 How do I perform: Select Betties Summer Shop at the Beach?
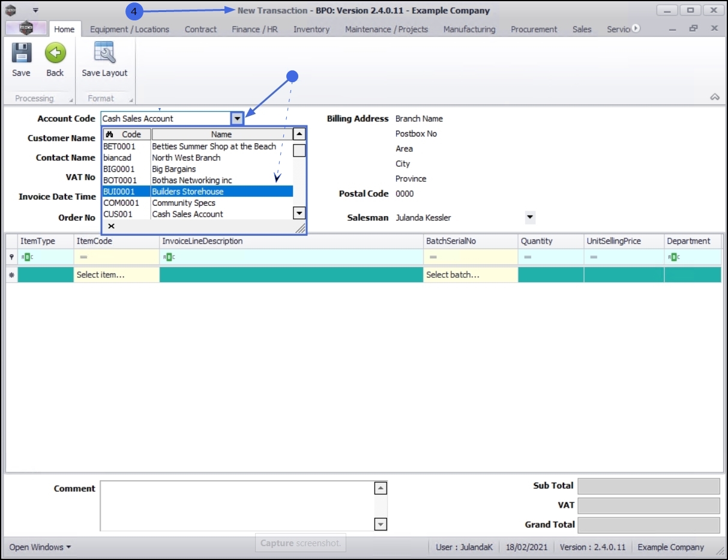[197, 146]
